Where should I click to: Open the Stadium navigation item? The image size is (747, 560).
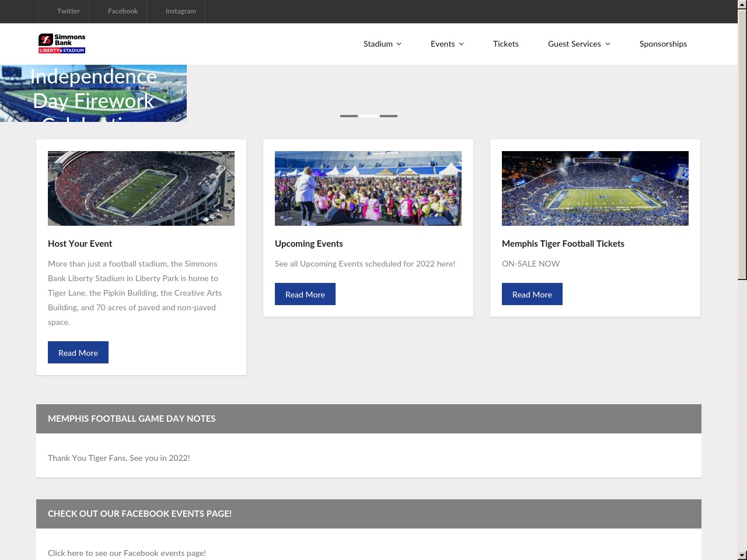click(378, 44)
